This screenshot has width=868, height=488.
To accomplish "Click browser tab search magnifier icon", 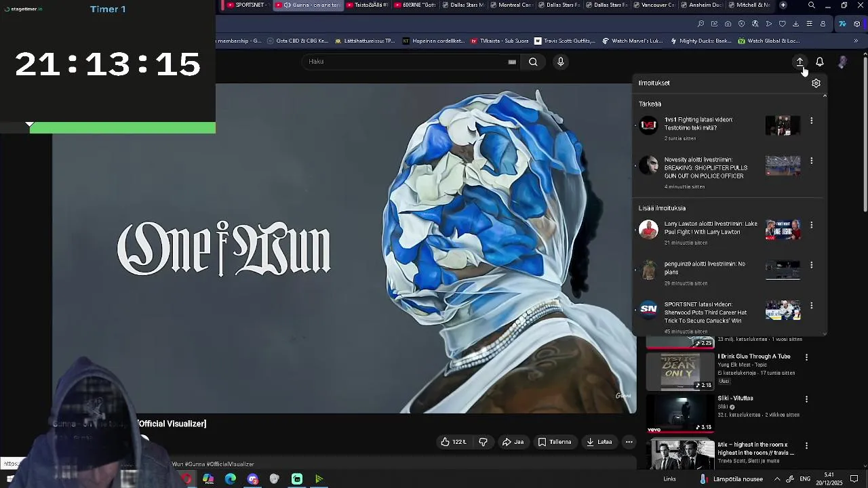I will [812, 5].
